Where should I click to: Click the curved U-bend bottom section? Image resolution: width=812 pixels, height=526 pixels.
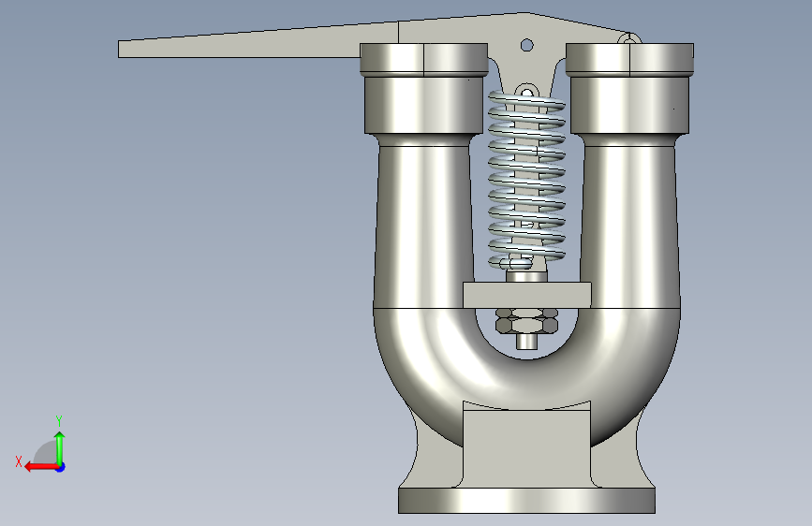click(x=526, y=383)
